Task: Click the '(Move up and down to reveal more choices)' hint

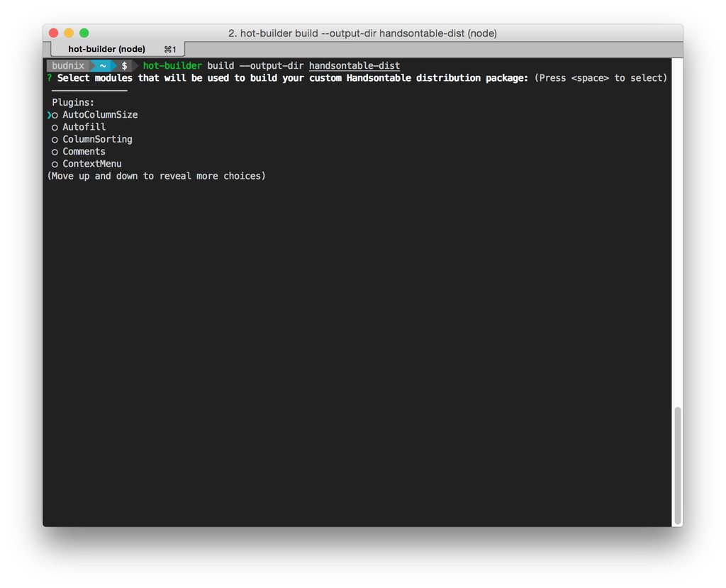Action: point(157,176)
